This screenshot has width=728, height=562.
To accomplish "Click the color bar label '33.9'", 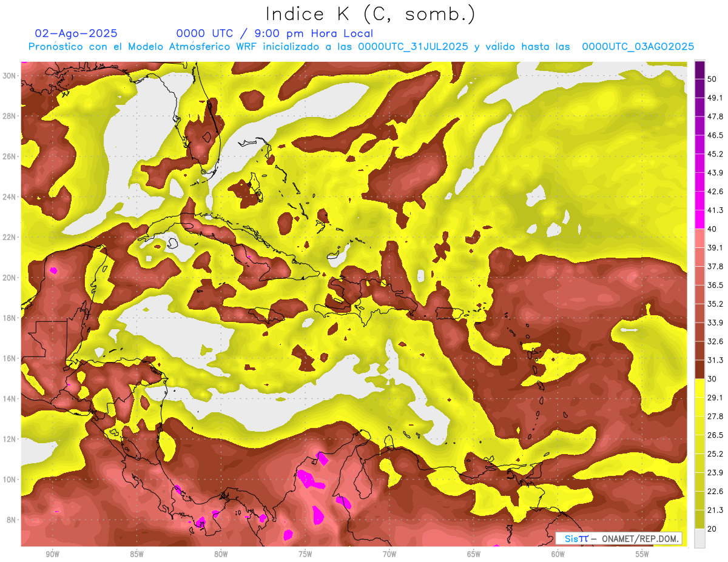I will tap(715, 323).
